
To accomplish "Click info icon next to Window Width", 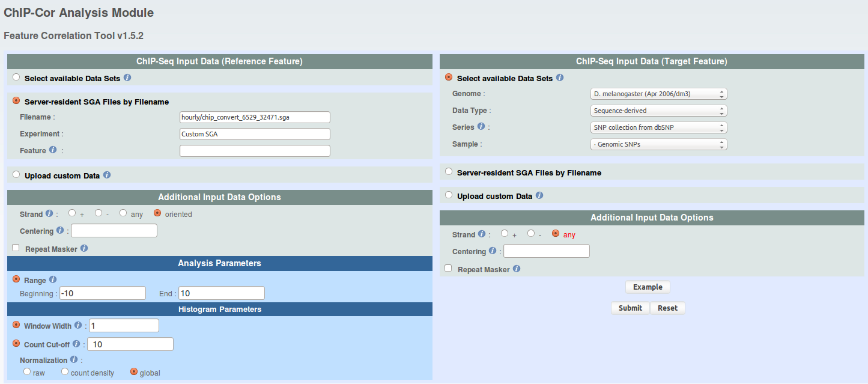I will pos(77,326).
